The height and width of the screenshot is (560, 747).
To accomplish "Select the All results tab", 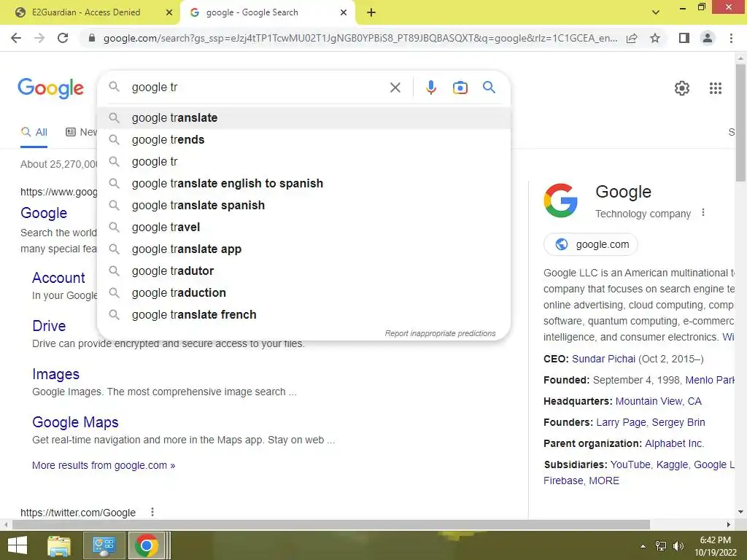I will click(34, 132).
